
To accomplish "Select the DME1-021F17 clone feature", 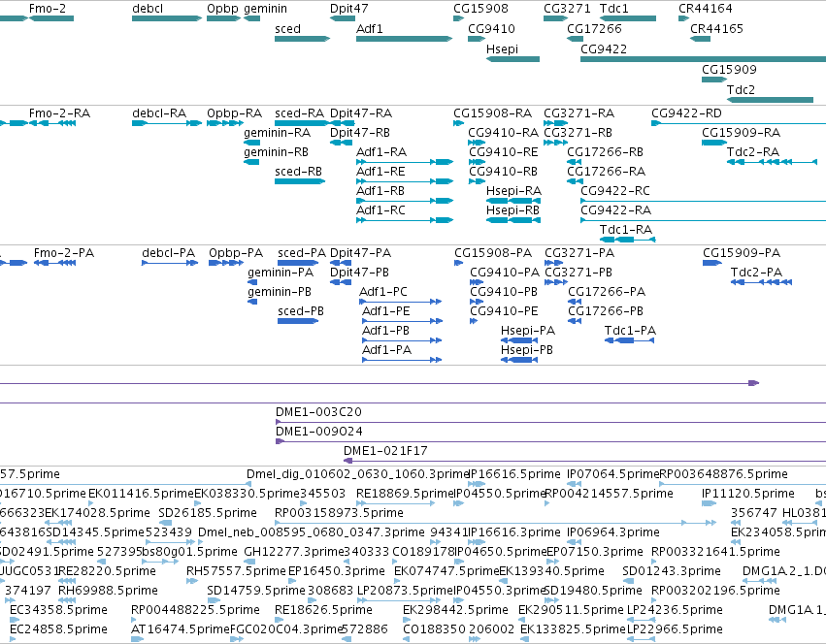I will pyautogui.click(x=584, y=461).
